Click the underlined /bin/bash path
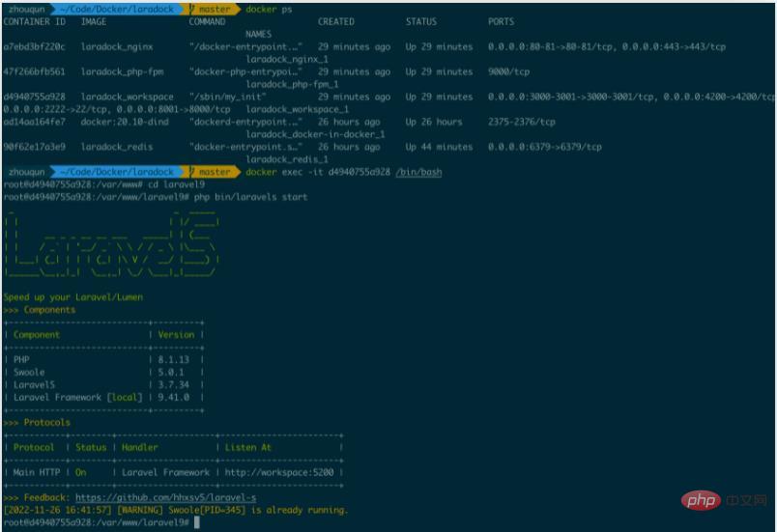This screenshot has width=777, height=532. [418, 172]
